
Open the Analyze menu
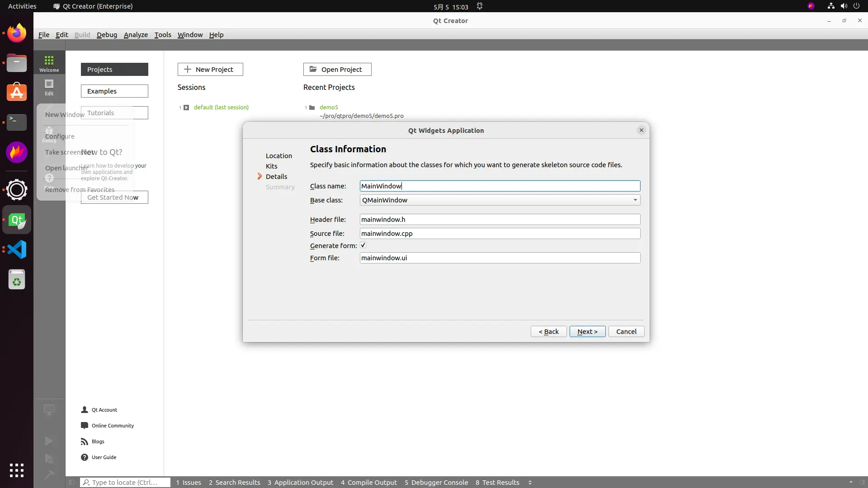136,35
